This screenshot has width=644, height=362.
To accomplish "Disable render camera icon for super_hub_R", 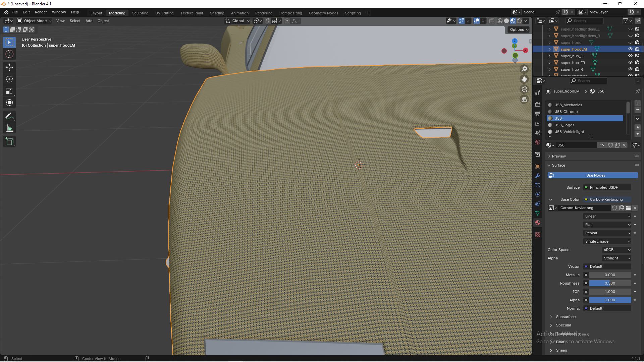I will click(x=637, y=69).
